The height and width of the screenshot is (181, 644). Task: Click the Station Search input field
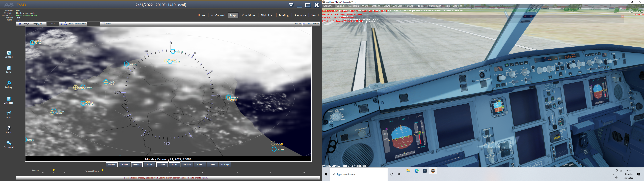tap(94, 24)
